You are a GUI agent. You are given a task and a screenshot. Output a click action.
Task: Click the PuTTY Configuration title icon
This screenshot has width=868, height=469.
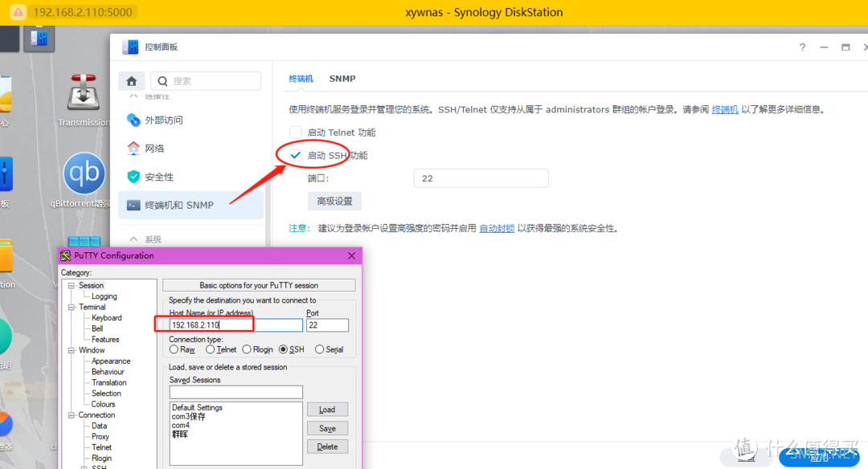(x=65, y=255)
